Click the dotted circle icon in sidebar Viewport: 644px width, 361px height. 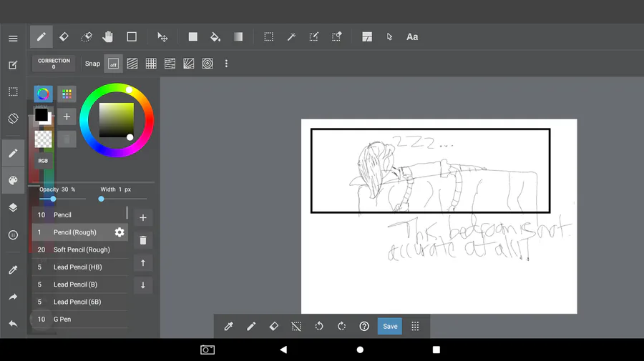(13, 235)
